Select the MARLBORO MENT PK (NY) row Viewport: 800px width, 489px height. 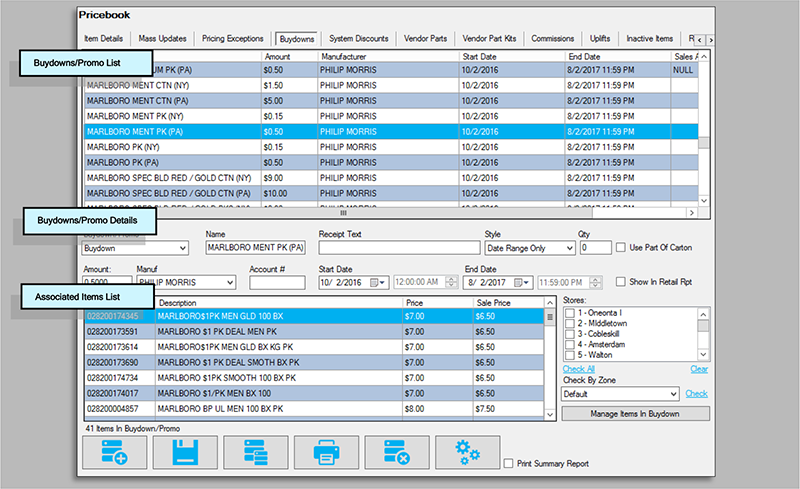pos(391,116)
